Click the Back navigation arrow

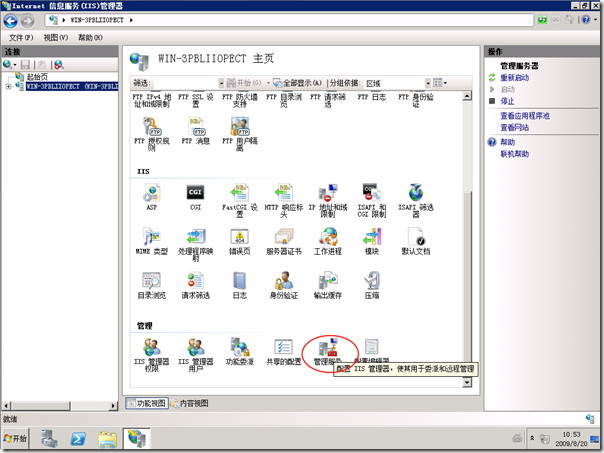tap(10, 21)
